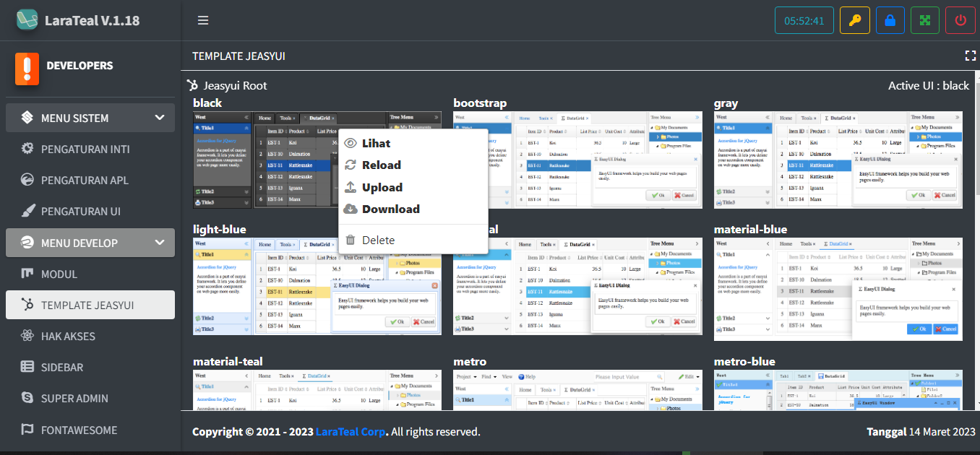Click the expand icon beside TEMPLATE JEASYUI header

971,55
